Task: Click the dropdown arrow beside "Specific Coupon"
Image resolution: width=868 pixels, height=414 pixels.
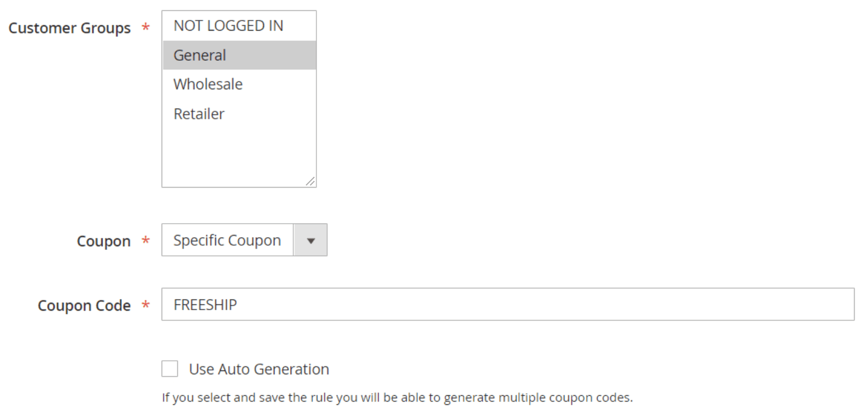Action: point(309,240)
